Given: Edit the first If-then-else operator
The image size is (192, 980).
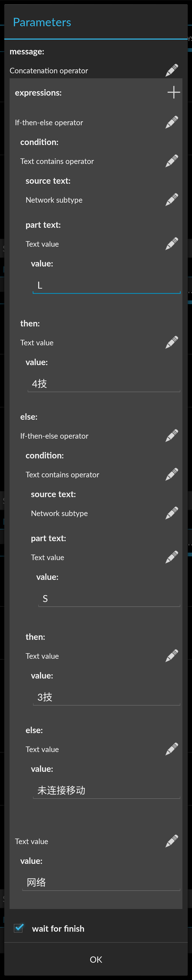Looking at the screenshot, I should click(x=172, y=122).
